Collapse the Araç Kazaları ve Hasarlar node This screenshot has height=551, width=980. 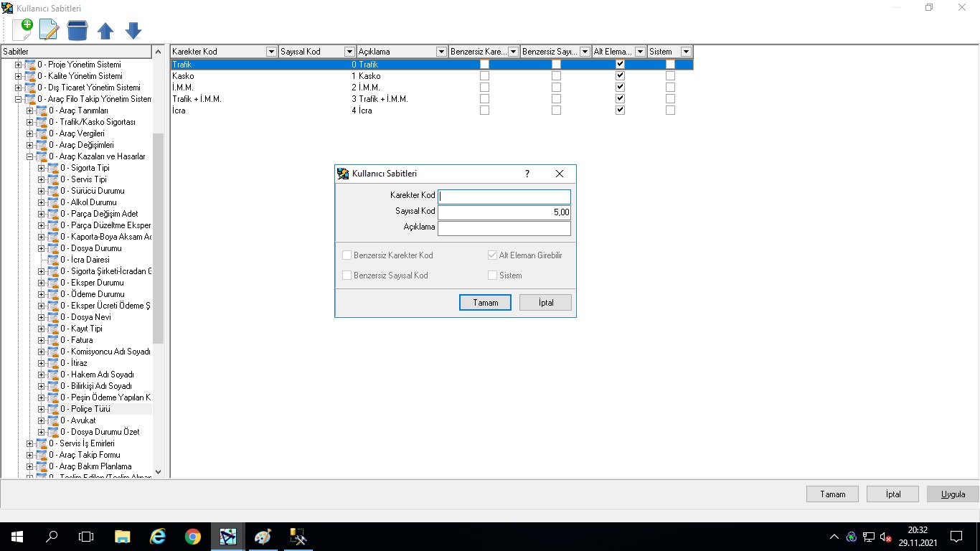point(30,156)
